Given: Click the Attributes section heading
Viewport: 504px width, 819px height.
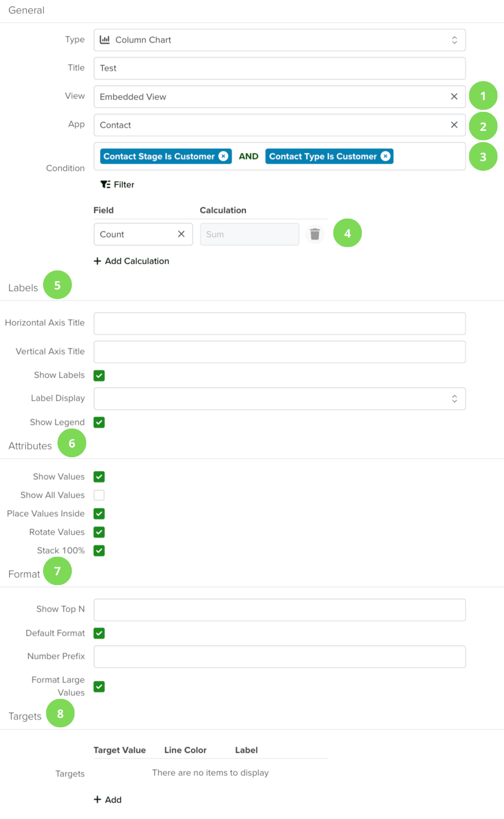Looking at the screenshot, I should (30, 446).
